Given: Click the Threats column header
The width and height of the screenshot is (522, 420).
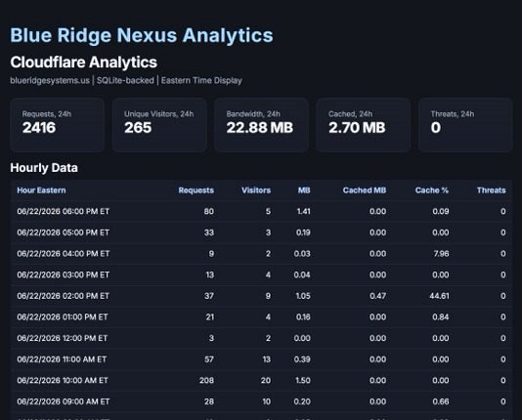Looking at the screenshot, I should (491, 190).
